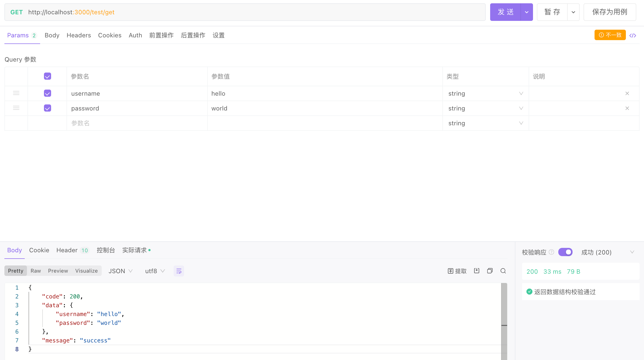Open 实际请求 tab
Image resolution: width=644 pixels, height=360 pixels.
tap(136, 250)
